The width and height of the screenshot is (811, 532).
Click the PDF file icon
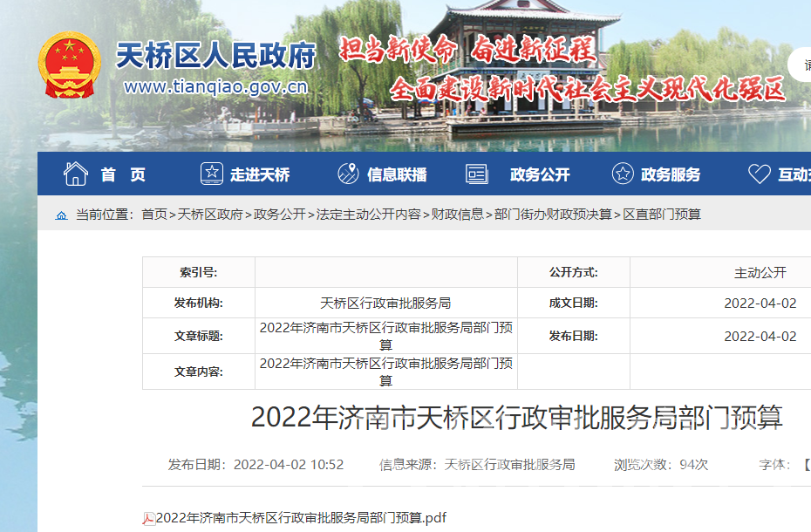(148, 519)
